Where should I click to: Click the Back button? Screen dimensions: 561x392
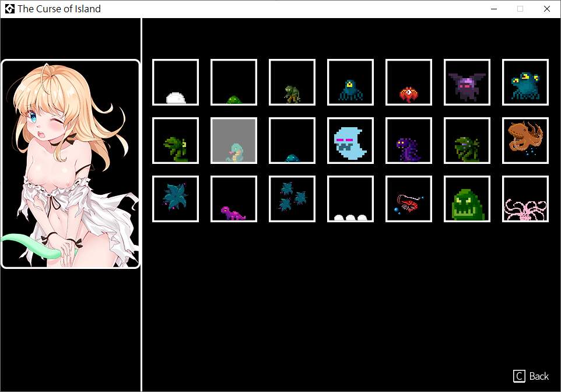[531, 376]
